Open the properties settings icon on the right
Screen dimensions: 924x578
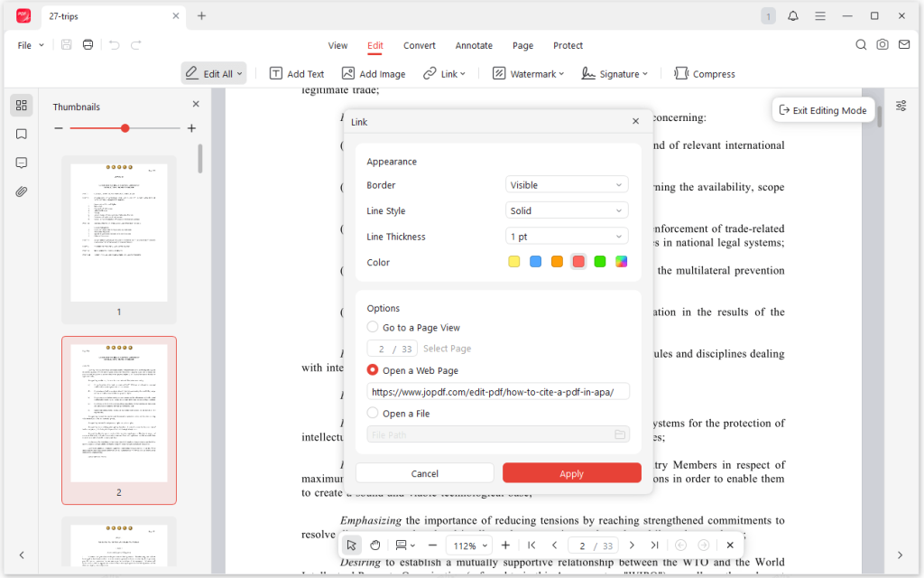901,106
